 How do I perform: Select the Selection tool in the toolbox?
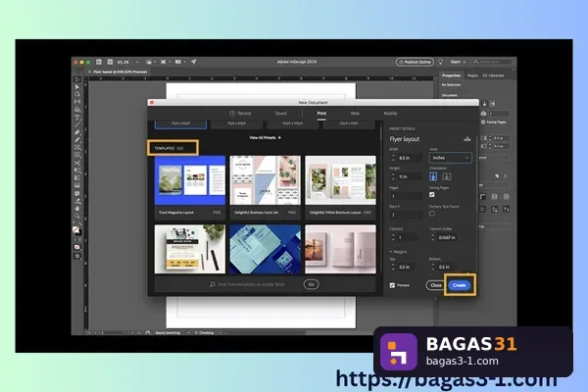77,79
